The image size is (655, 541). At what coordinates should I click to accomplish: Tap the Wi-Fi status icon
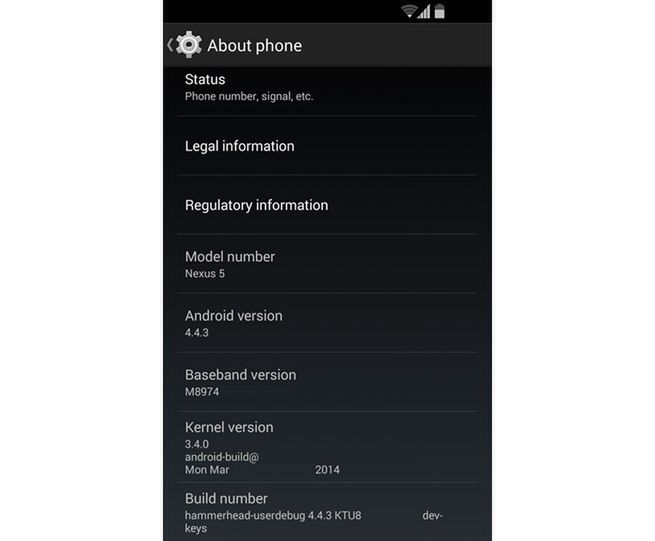409,11
